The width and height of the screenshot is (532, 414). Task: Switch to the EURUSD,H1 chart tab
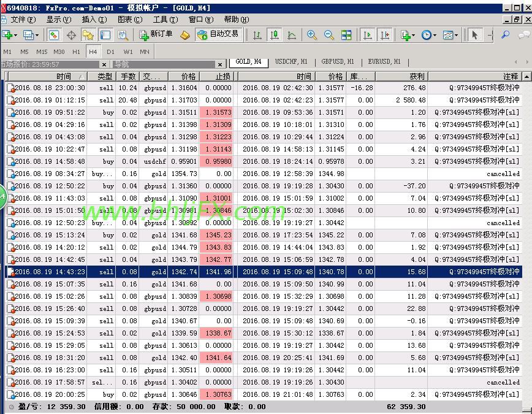coord(384,62)
